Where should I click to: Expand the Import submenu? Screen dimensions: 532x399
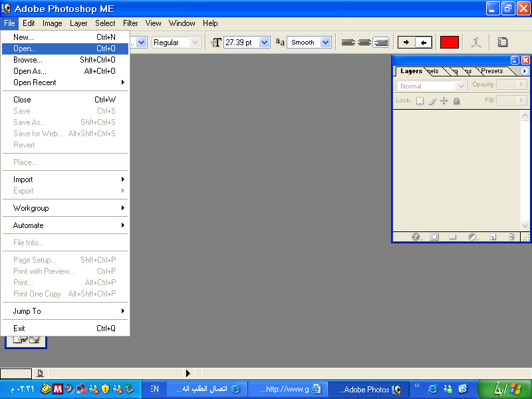click(65, 180)
